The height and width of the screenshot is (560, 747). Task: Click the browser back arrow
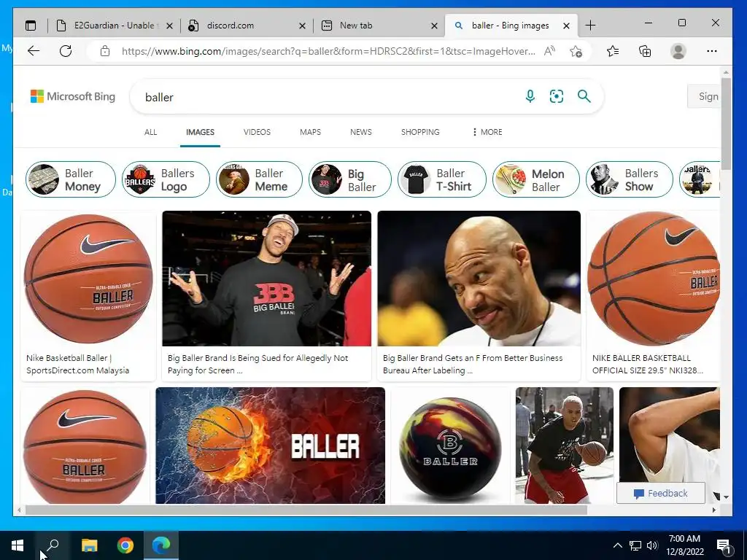point(34,51)
